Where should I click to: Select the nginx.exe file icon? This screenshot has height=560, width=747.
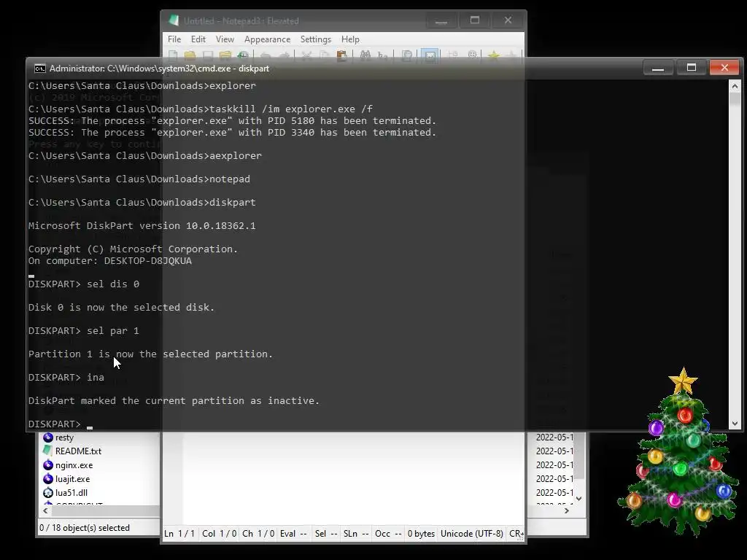pyautogui.click(x=48, y=464)
